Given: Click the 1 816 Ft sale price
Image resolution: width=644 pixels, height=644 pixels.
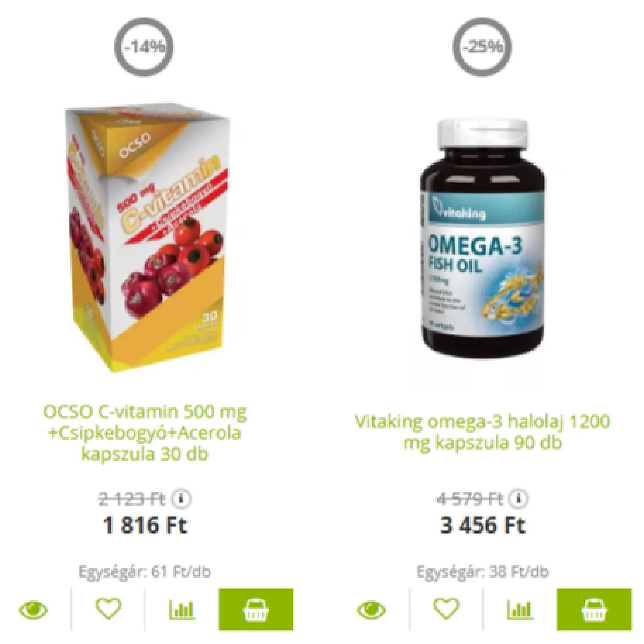Looking at the screenshot, I should tap(145, 525).
